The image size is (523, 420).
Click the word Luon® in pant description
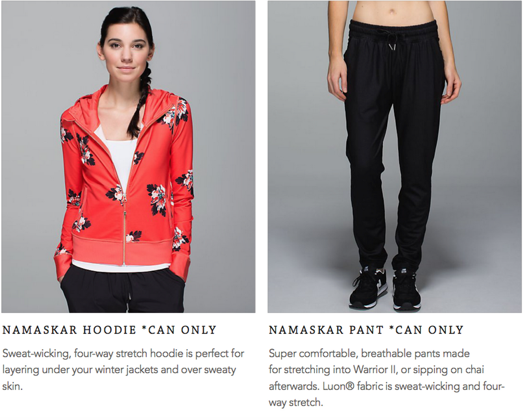pyautogui.click(x=338, y=386)
